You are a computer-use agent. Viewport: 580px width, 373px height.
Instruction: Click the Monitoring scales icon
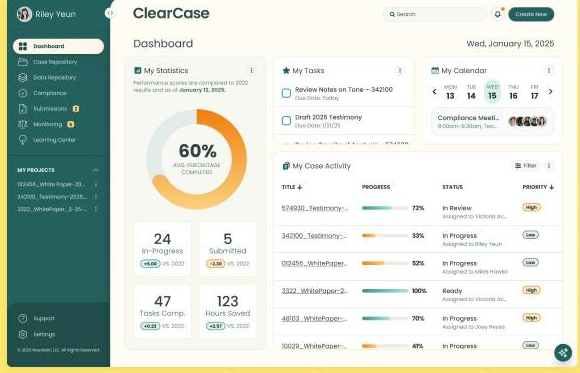(x=23, y=124)
